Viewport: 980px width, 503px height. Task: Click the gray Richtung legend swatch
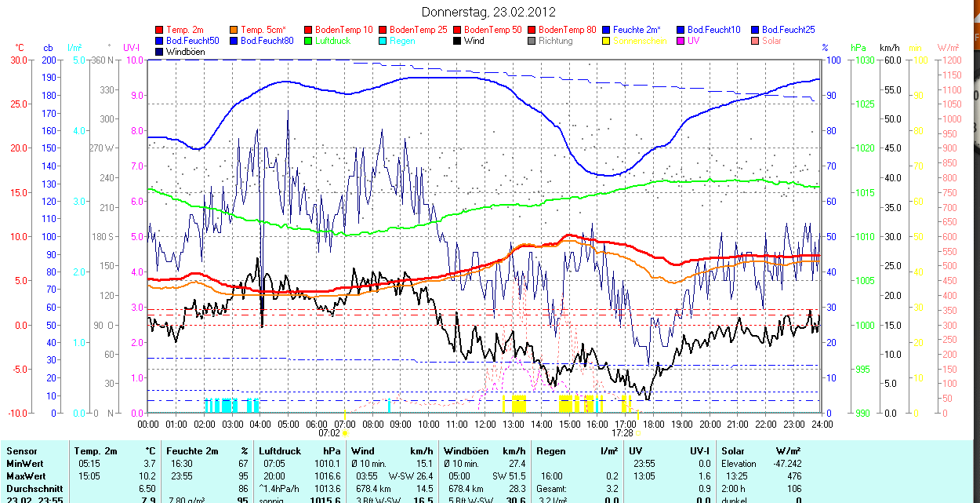pyautogui.click(x=532, y=41)
